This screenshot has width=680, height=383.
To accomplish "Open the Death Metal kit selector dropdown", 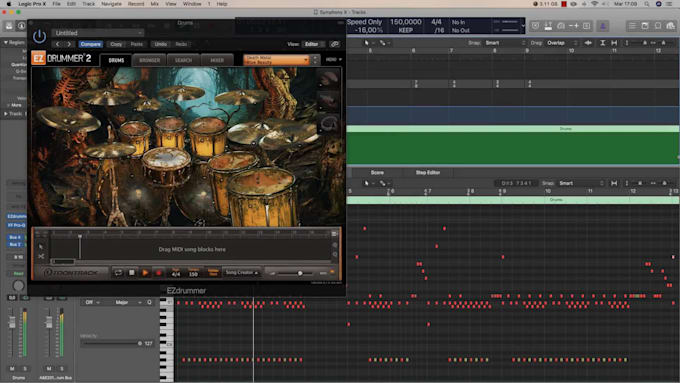I will pyautogui.click(x=277, y=59).
